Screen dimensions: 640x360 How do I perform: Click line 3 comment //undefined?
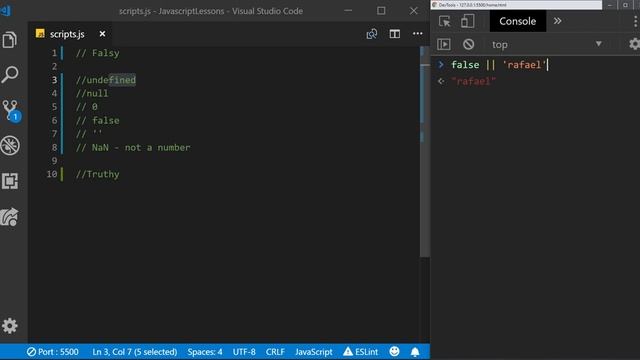106,80
